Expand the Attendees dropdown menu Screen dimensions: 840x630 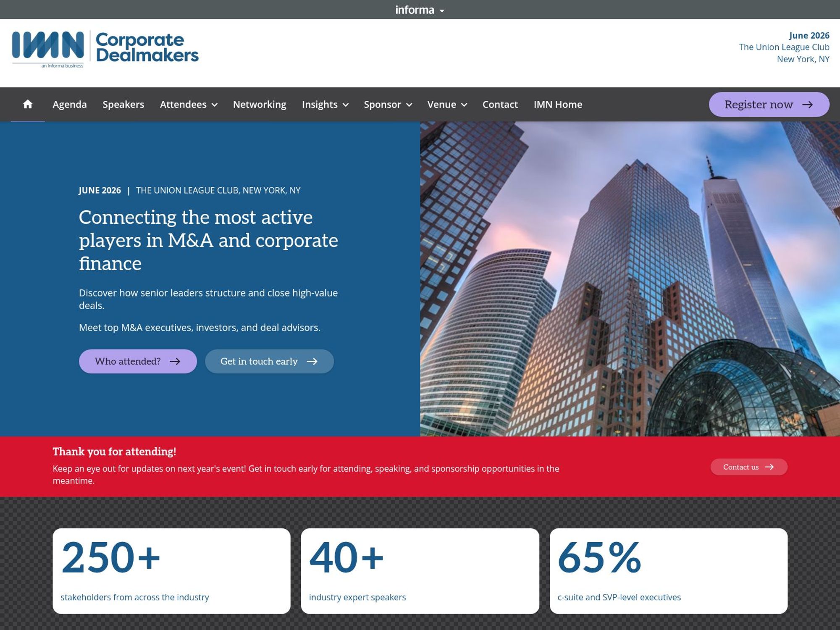pos(215,105)
